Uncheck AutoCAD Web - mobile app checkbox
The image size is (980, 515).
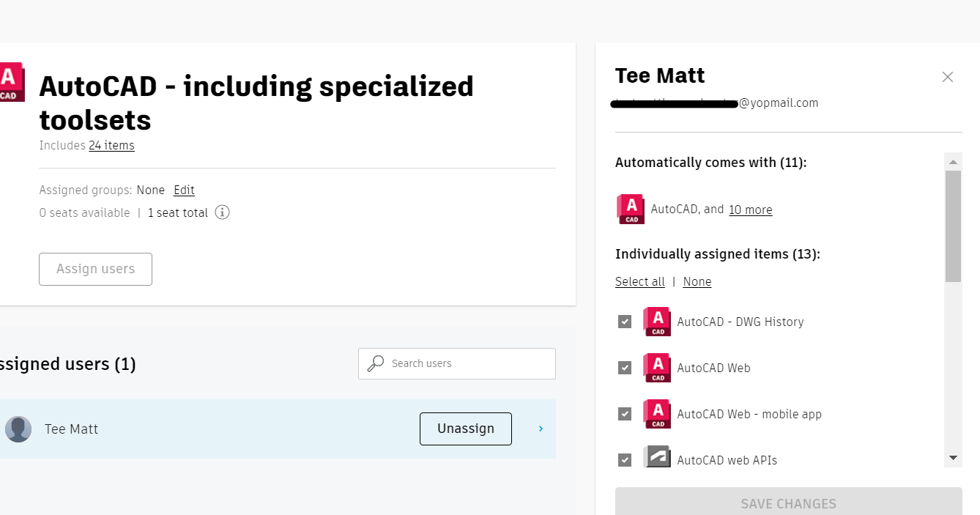625,414
